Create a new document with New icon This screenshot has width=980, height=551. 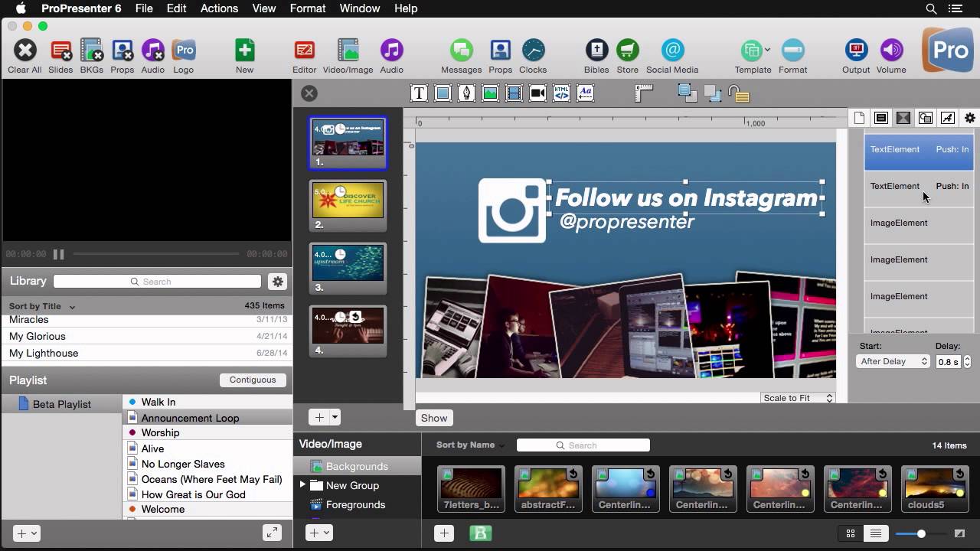(x=244, y=51)
